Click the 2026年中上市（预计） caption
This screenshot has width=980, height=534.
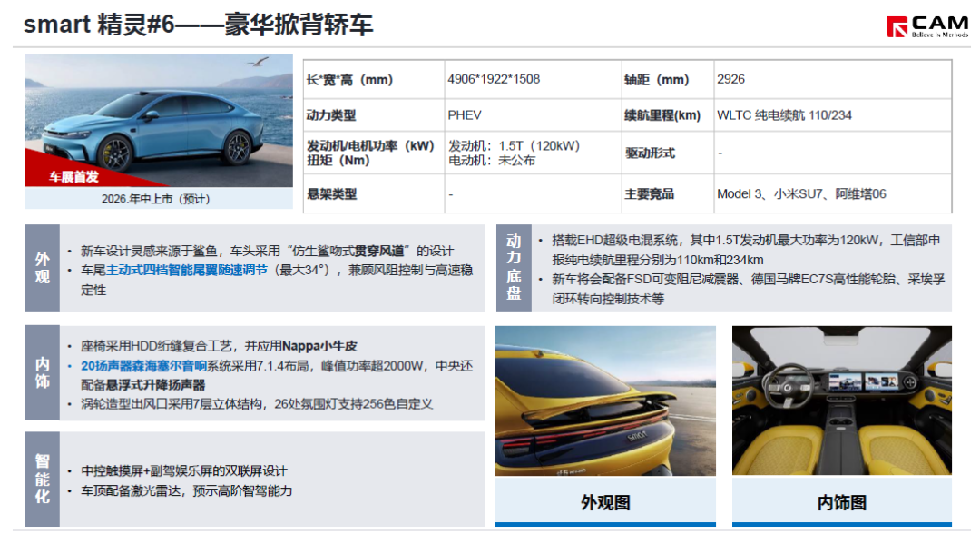[156, 199]
